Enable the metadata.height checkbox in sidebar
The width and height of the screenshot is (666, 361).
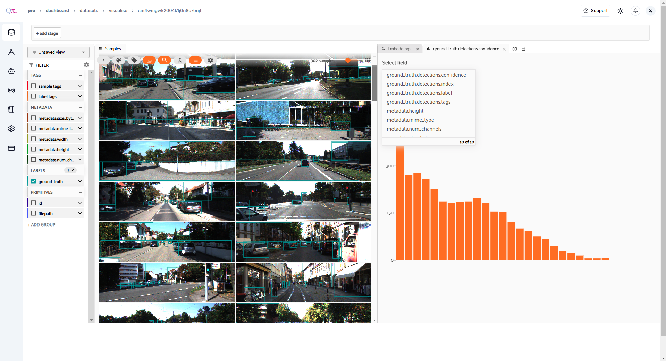point(34,149)
